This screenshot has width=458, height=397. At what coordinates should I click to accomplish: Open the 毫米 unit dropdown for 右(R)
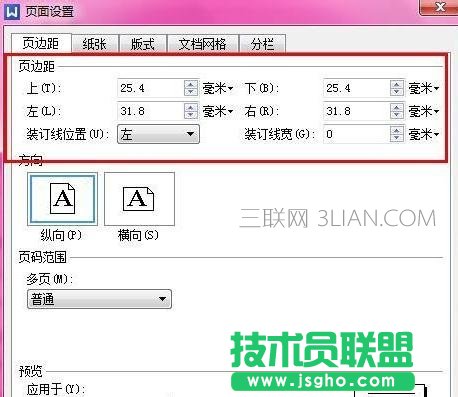pyautogui.click(x=424, y=111)
